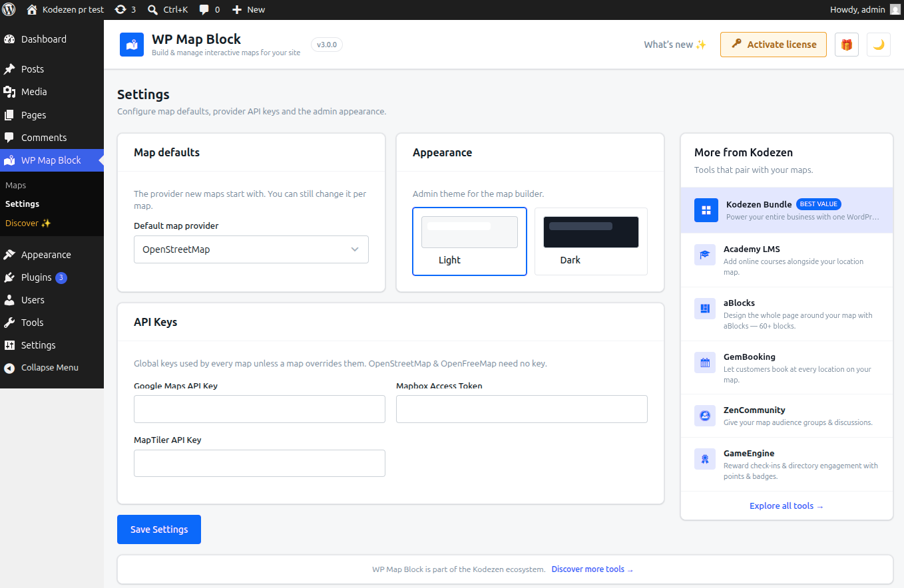Click the WordPress logo icon

[9, 9]
